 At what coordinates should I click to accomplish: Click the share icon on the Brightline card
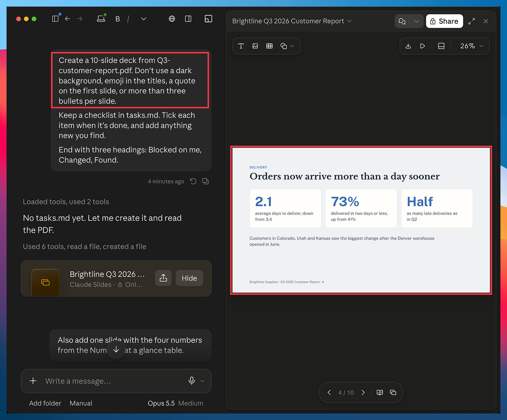[x=163, y=278]
